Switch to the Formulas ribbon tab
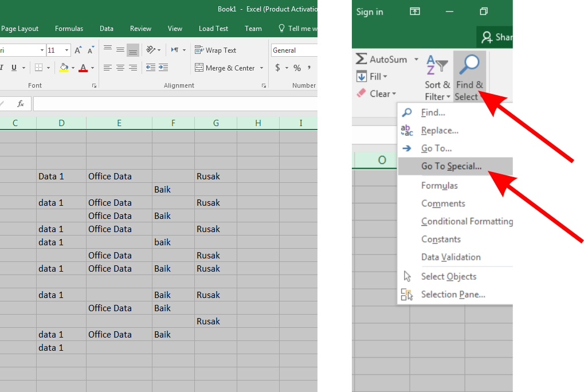 point(69,28)
